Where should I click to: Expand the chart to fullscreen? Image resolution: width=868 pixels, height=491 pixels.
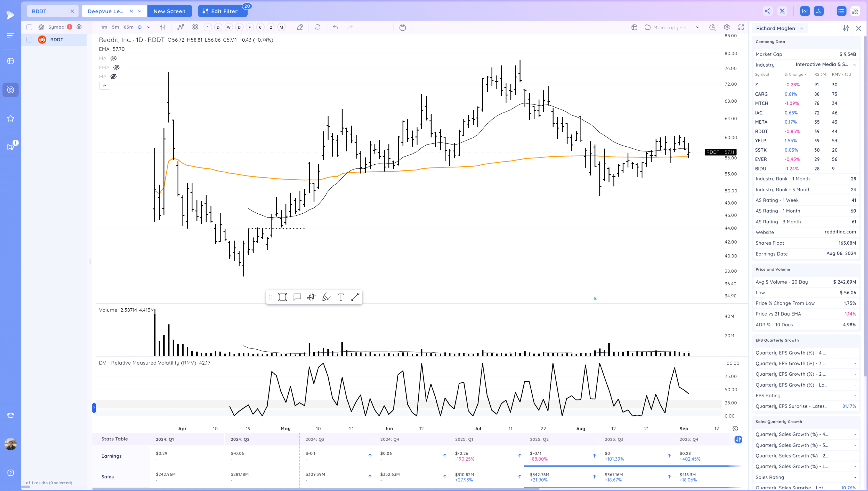741,27
